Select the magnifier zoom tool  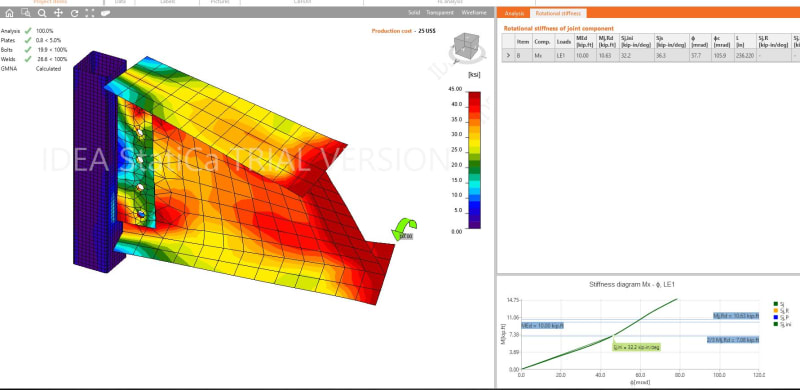pos(42,13)
